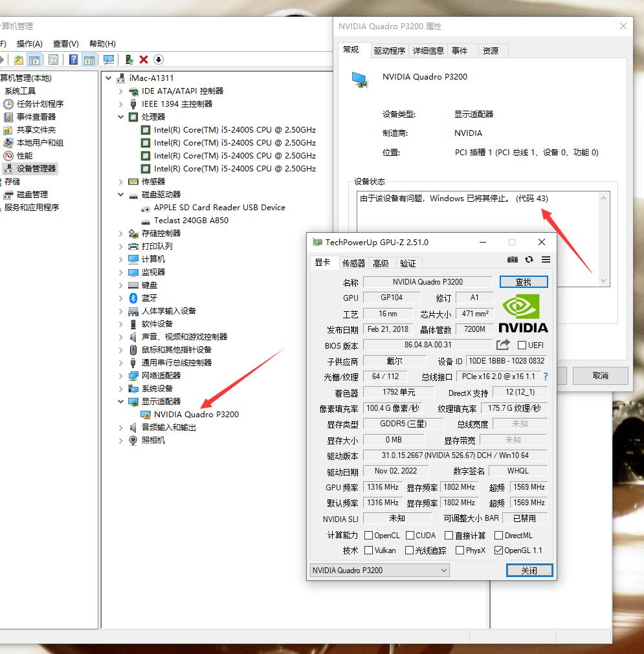Open the 查看(V) menu
Image resolution: width=644 pixels, height=654 pixels.
[66, 44]
